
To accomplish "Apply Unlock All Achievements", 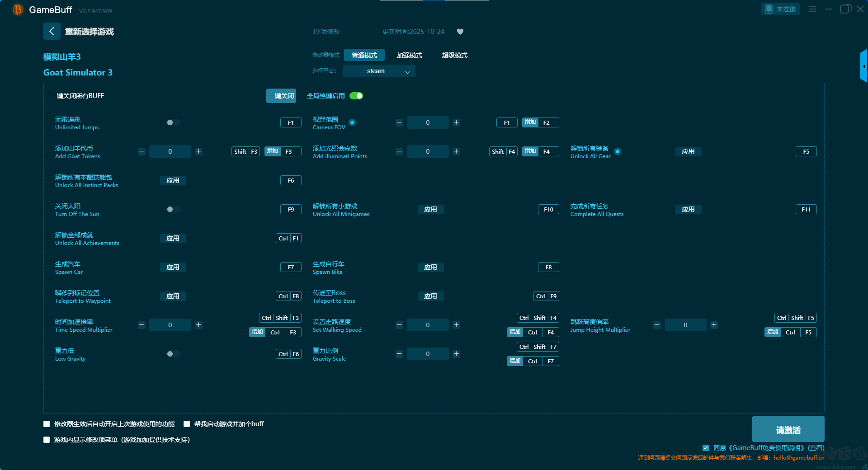I will click(173, 238).
